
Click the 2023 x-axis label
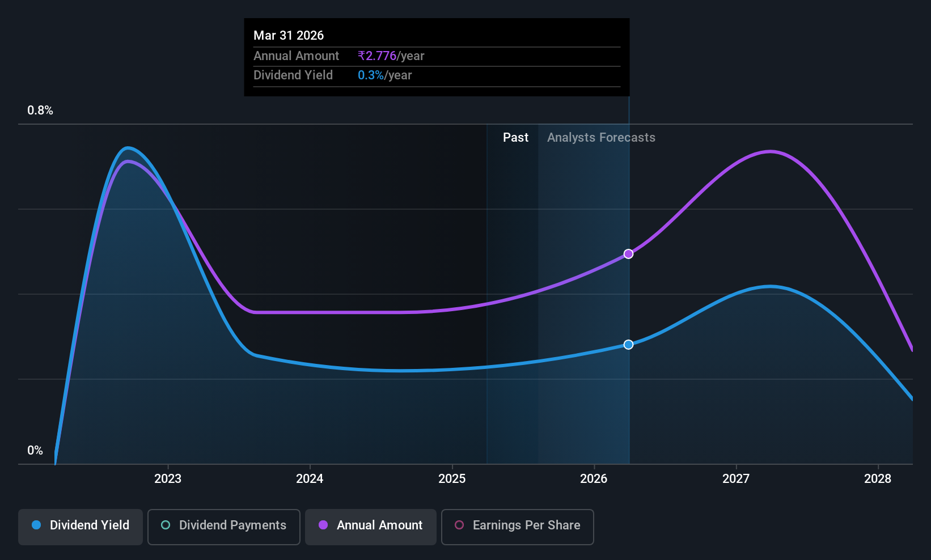[168, 478]
